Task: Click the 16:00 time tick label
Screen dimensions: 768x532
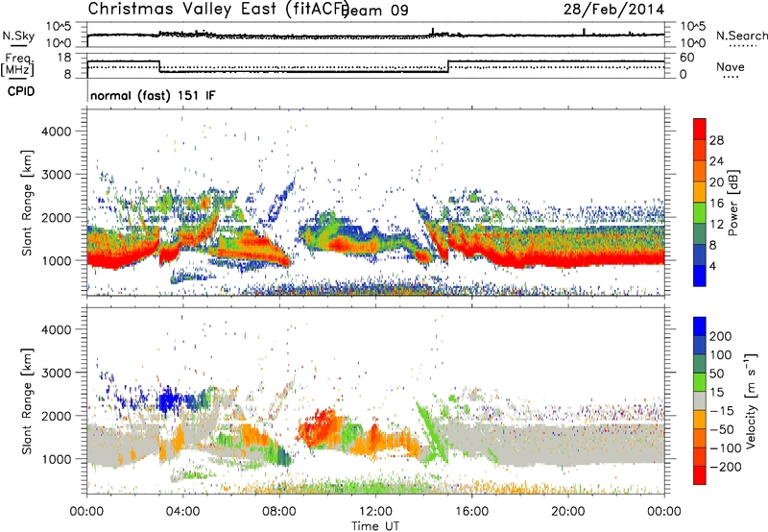Action: [x=471, y=512]
